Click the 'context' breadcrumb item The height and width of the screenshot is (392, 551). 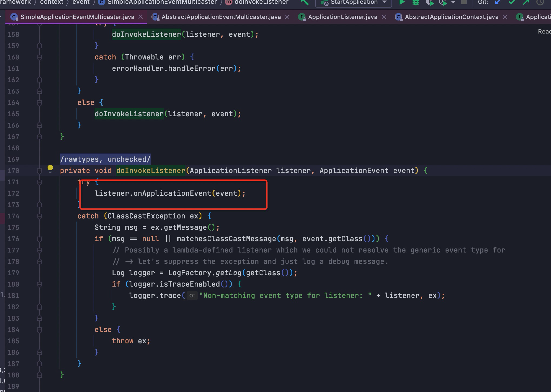[x=51, y=2]
